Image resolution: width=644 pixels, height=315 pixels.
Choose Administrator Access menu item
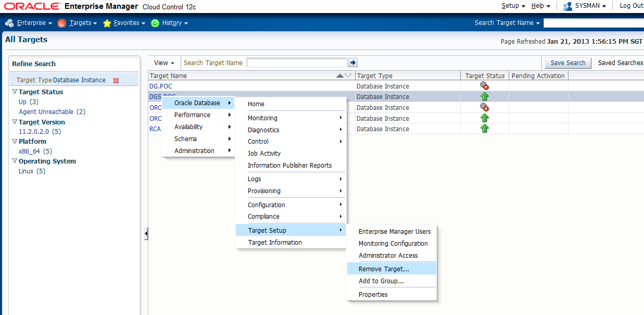point(392,256)
